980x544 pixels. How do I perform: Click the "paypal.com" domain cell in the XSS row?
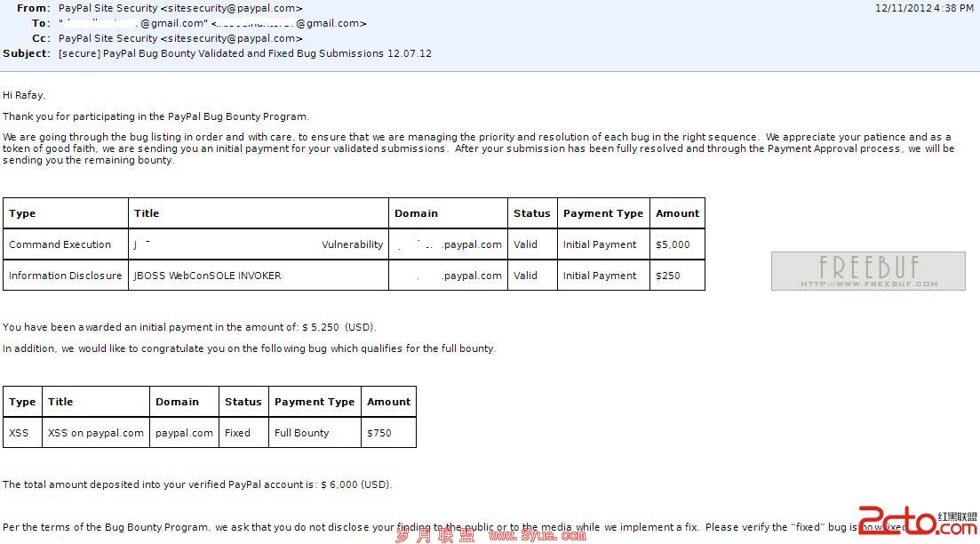(185, 433)
